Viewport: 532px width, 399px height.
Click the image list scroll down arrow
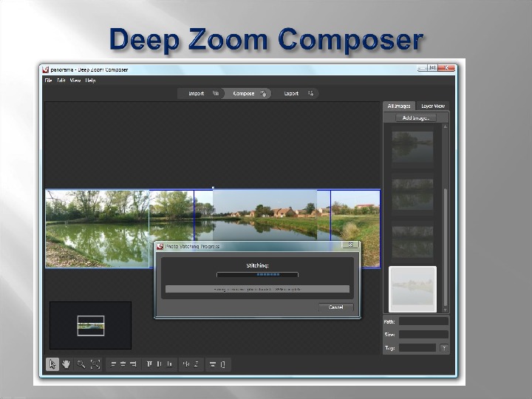tap(445, 310)
